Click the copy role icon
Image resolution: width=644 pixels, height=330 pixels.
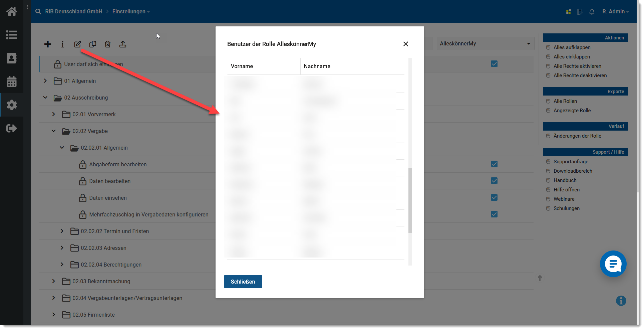pos(93,44)
